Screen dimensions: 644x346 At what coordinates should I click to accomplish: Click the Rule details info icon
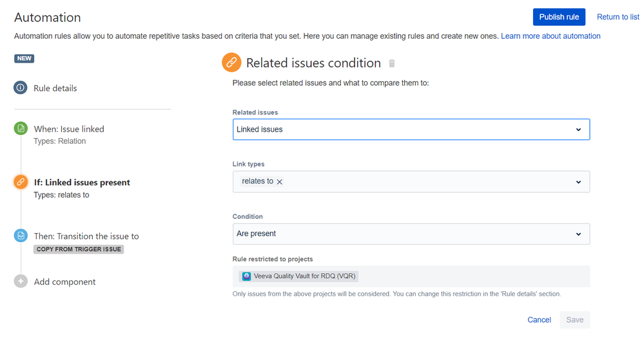click(21, 88)
